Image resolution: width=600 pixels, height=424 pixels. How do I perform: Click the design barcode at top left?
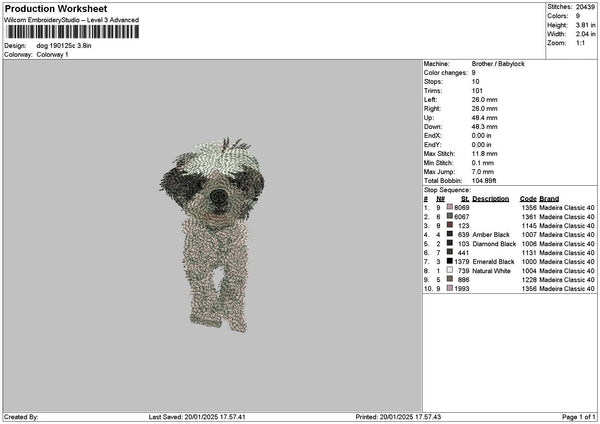coord(68,33)
